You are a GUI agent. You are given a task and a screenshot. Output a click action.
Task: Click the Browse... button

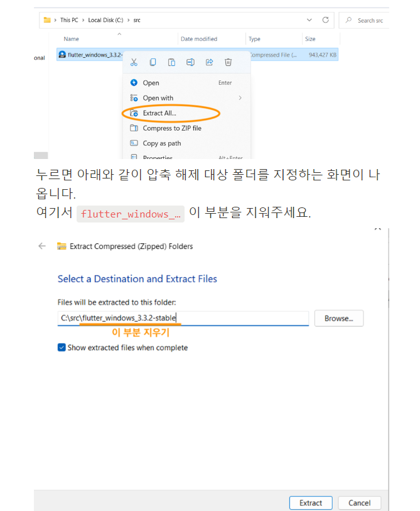tap(338, 319)
